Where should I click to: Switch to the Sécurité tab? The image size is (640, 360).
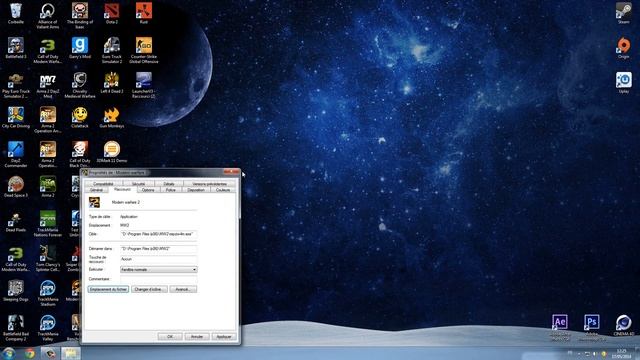tap(138, 184)
